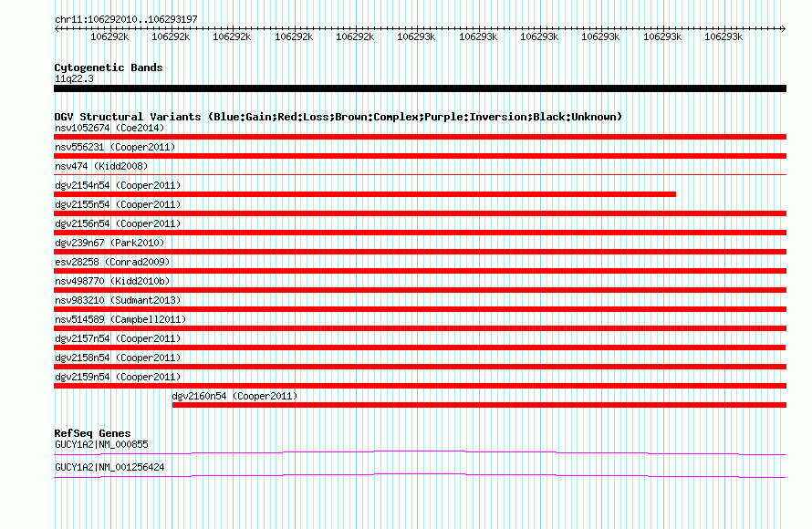This screenshot has height=529, width=812.
Task: Click the chr11:106292010..106293197 region label
Action: tap(126, 19)
